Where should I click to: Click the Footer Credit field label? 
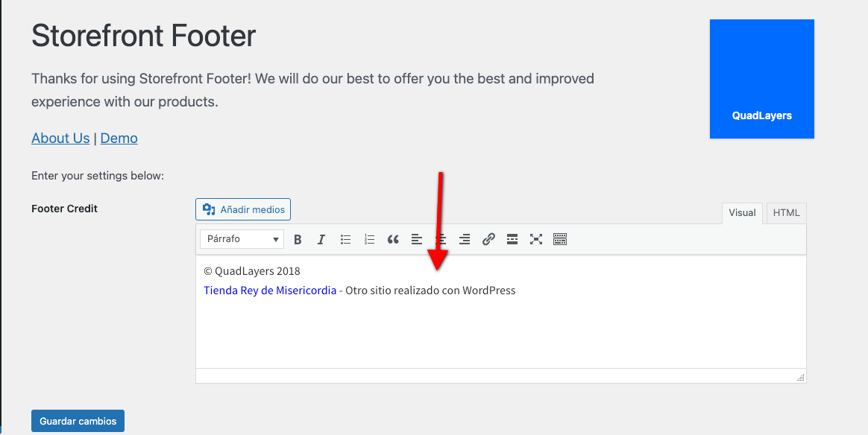64,209
